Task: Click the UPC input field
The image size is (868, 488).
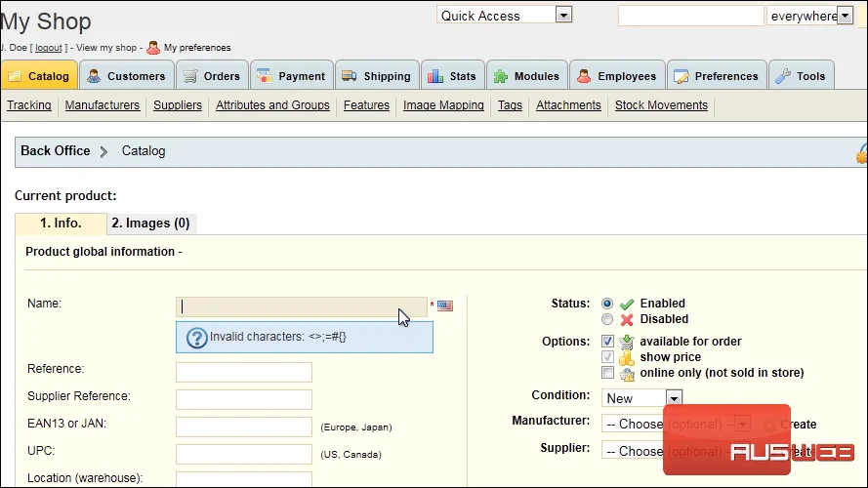Action: pos(244,454)
